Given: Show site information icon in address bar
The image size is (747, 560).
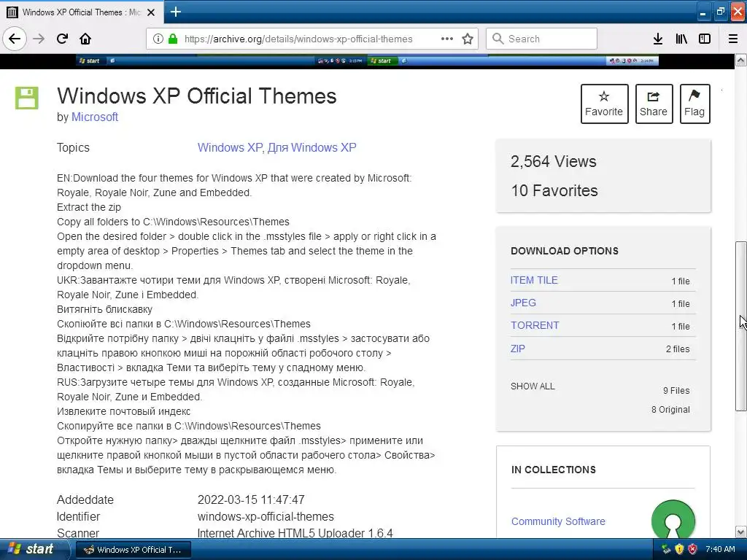Looking at the screenshot, I should [158, 39].
